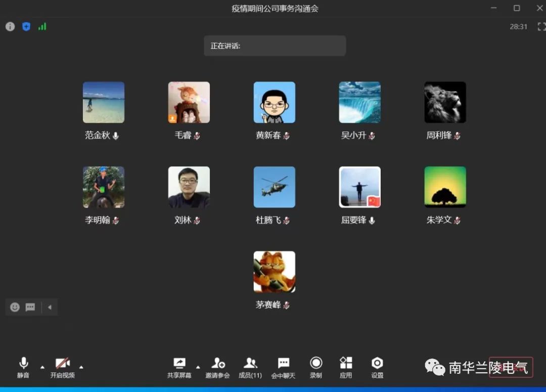The width and height of the screenshot is (546, 392).
Task: Click the blue security shield icon
Action: coord(26,27)
